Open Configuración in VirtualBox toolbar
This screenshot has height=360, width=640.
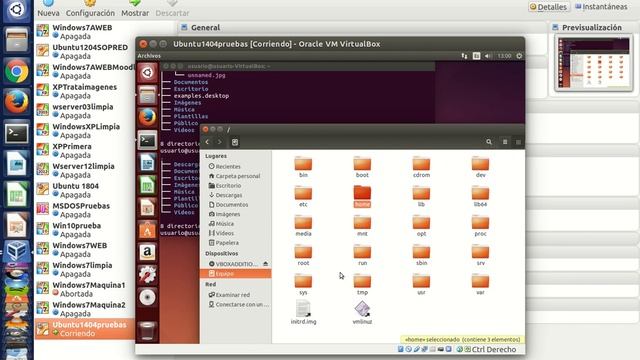pyautogui.click(x=90, y=8)
